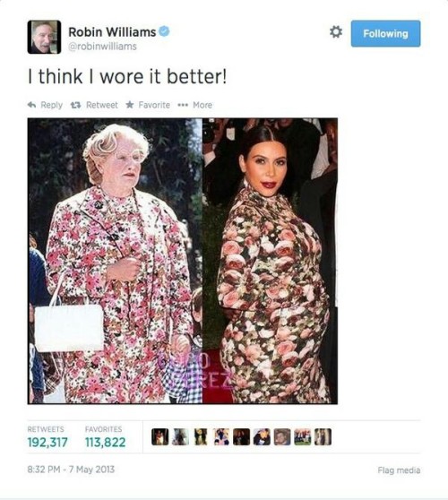
Task: Open the @robinwilliams handle link
Action: tap(103, 47)
